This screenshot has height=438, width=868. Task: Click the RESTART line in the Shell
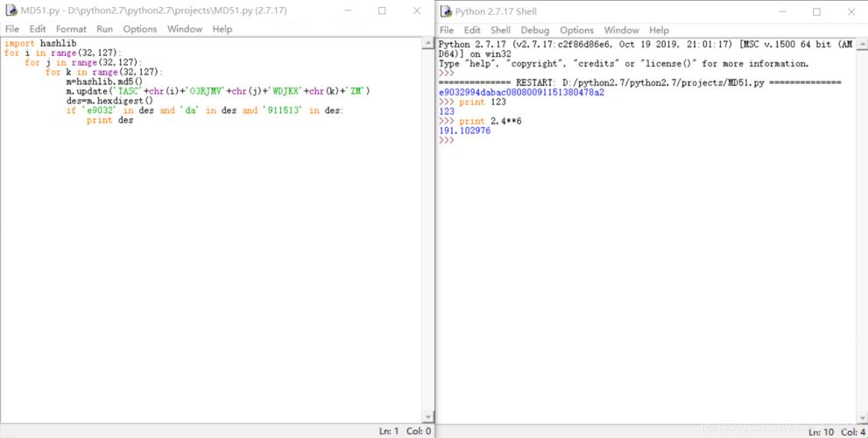pos(640,82)
